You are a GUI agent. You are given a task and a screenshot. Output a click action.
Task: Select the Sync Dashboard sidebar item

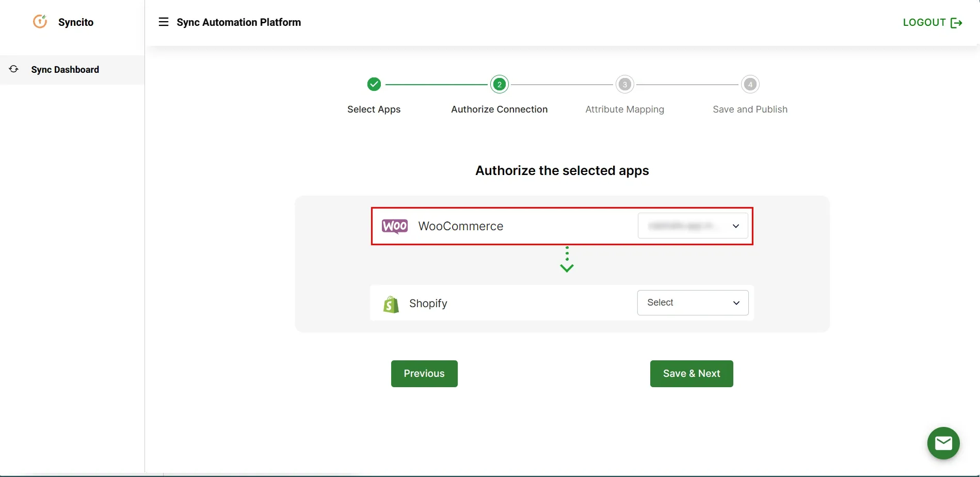(65, 69)
